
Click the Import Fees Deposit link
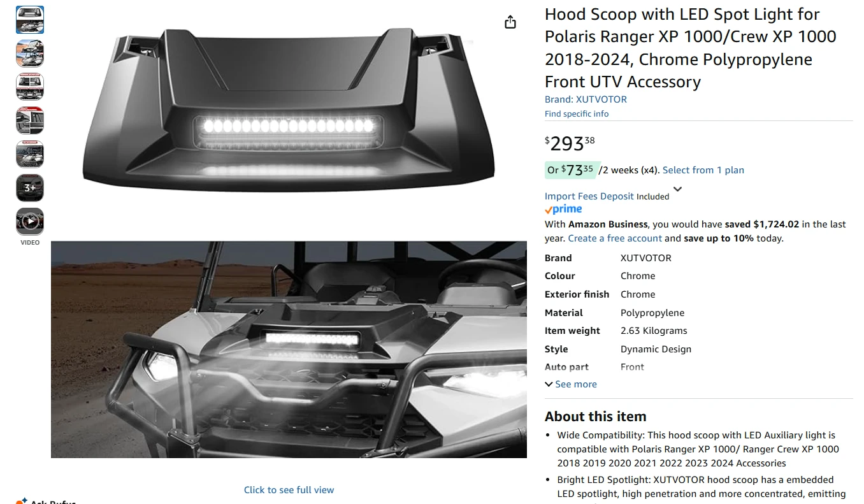(x=589, y=196)
